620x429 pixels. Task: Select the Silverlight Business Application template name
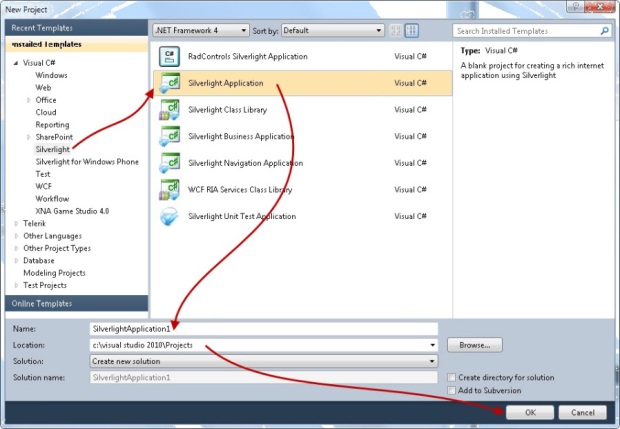pyautogui.click(x=241, y=136)
